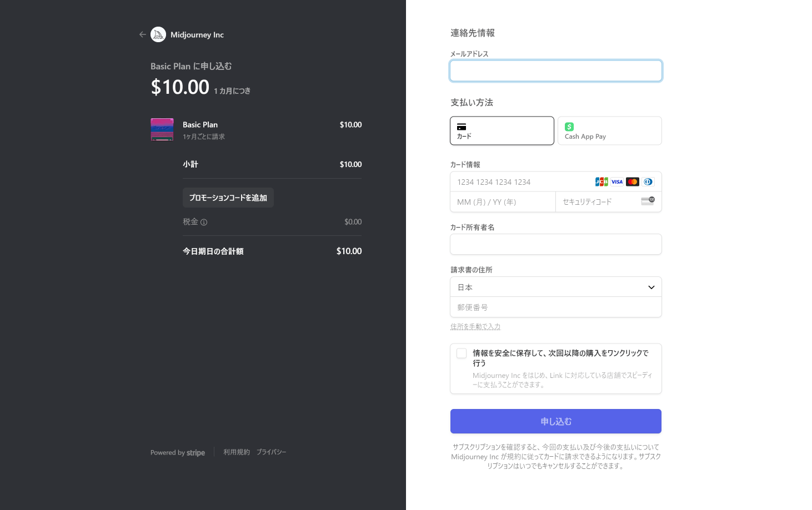Open the 日本 country dropdown
Image resolution: width=812 pixels, height=510 pixels.
click(x=555, y=287)
